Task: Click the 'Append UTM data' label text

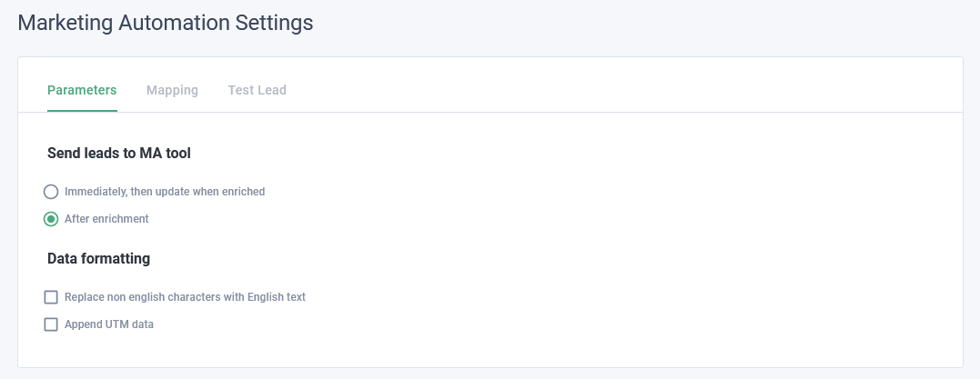Action: [109, 324]
